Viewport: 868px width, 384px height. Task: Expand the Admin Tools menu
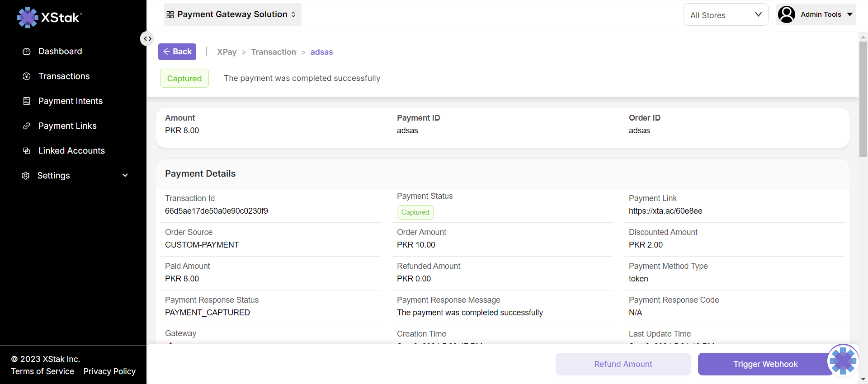tap(849, 14)
